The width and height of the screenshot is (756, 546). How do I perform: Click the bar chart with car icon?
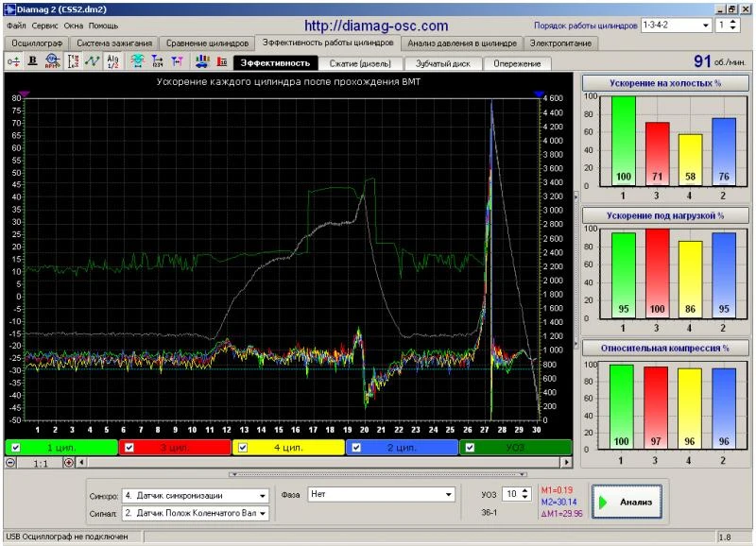click(x=202, y=61)
